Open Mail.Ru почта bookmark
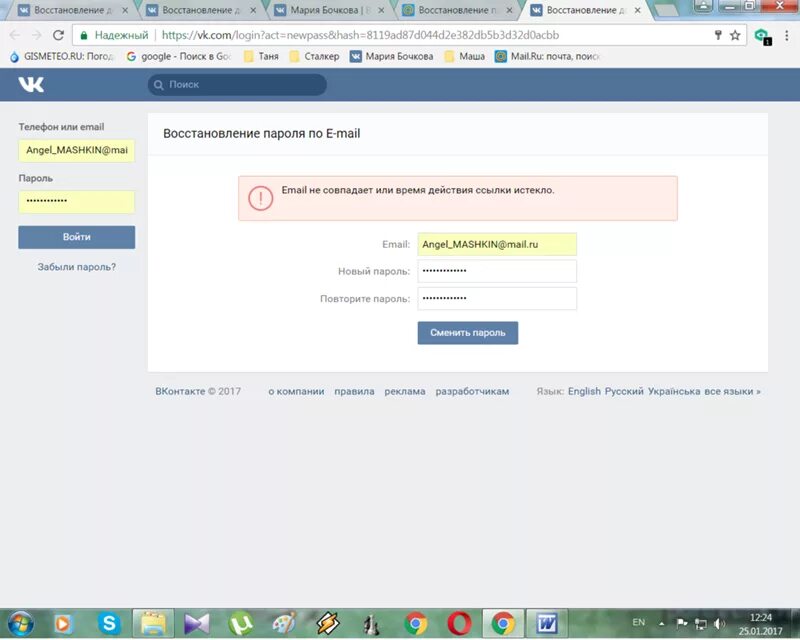 coord(547,56)
